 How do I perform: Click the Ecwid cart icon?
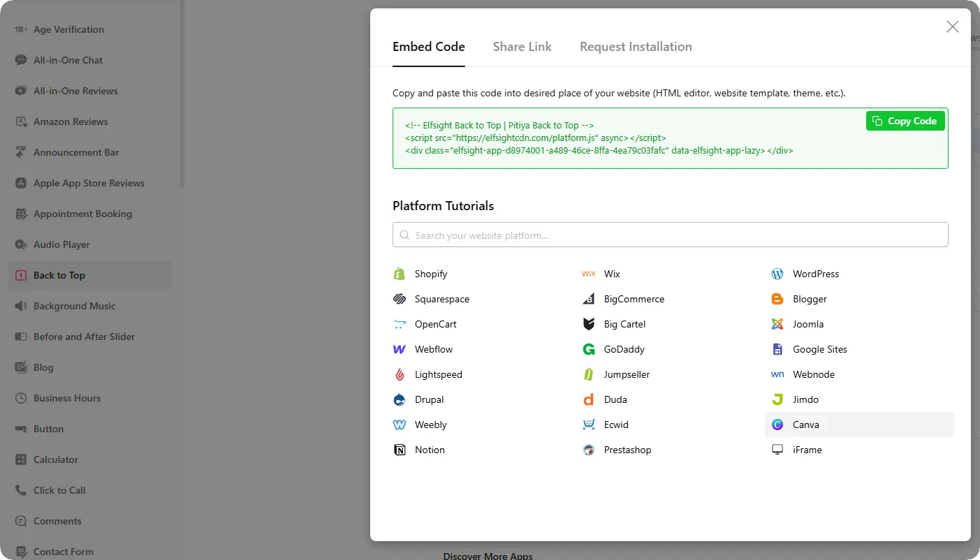click(x=589, y=425)
